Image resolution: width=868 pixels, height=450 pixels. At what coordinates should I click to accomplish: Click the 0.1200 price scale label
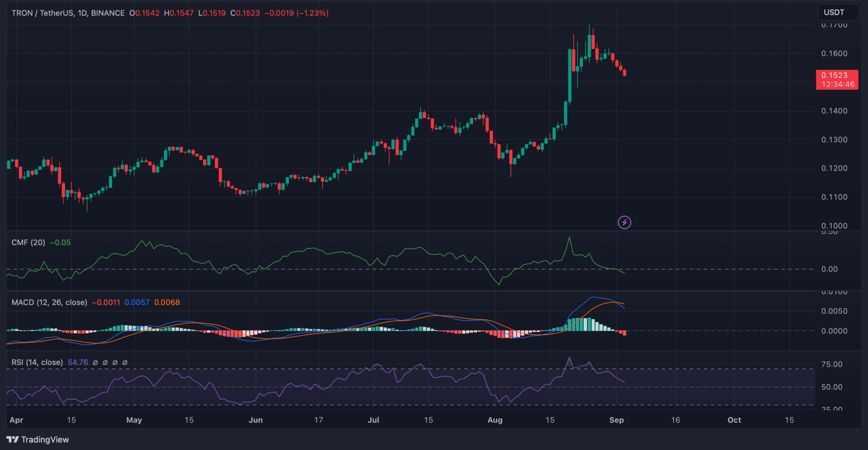coord(834,168)
